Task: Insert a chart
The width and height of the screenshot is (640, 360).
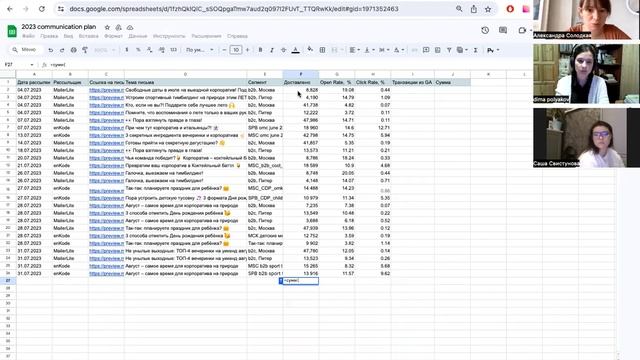Action: tap(438, 50)
